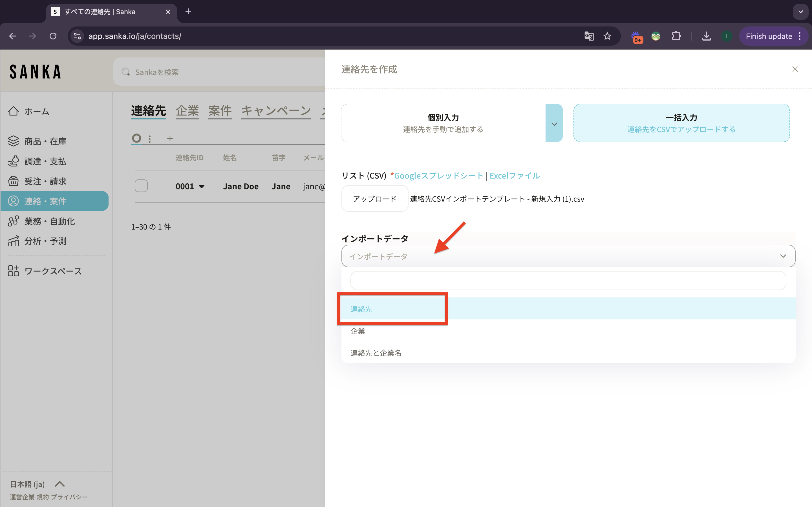812x507 pixels.
Task: Open the 個別入力 teal dropdown arrow
Action: 554,123
